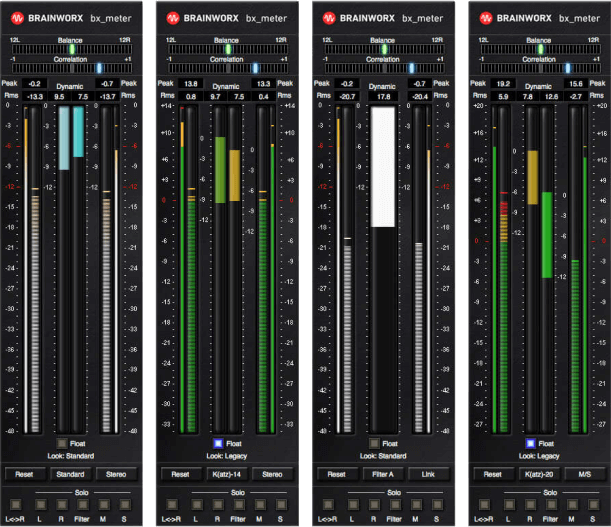Reset the K(atz)-20 meter
611x527 pixels.
click(x=493, y=474)
